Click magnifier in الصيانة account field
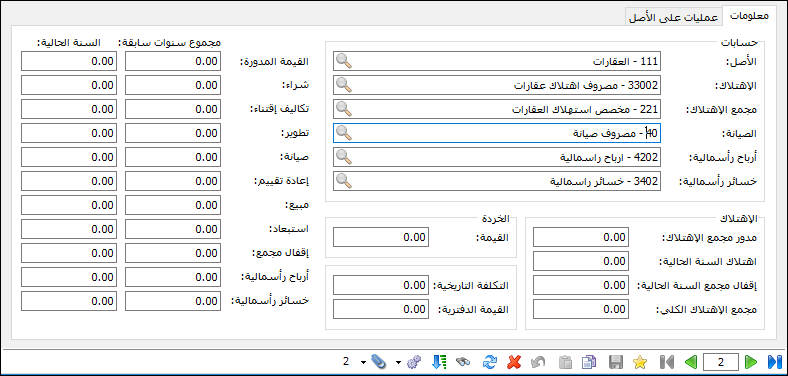 (x=344, y=133)
